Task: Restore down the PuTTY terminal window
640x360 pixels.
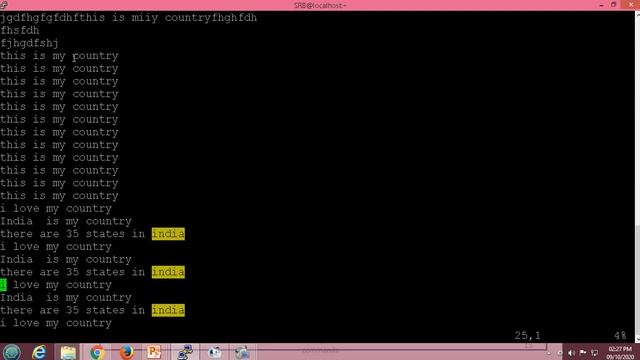Action: pyautogui.click(x=613, y=5)
